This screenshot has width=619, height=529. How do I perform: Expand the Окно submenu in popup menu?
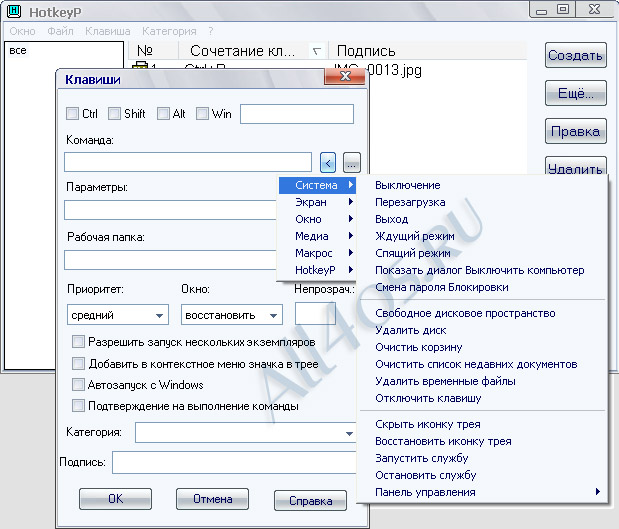(317, 219)
